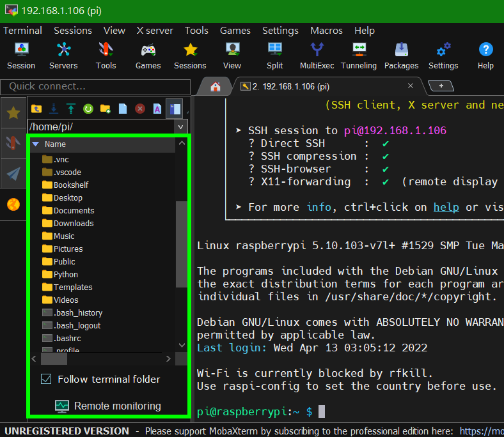Click the /home/pi/ path field
Screen dimensions: 504x437
[101, 127]
